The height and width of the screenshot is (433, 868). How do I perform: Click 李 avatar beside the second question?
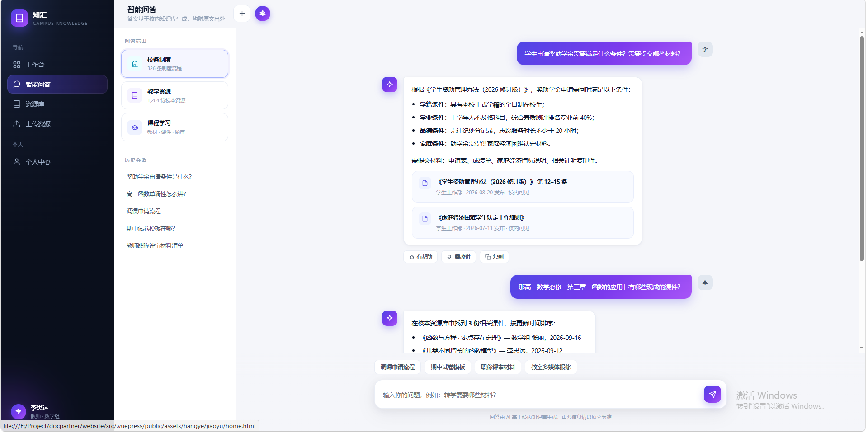[705, 282]
